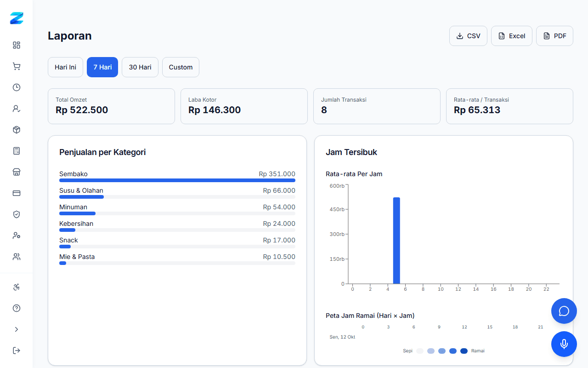Click the lightest Sepi legend swatch

click(x=420, y=351)
